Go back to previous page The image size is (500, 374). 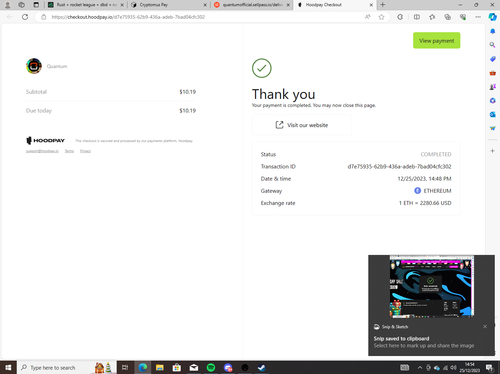[x=9, y=17]
